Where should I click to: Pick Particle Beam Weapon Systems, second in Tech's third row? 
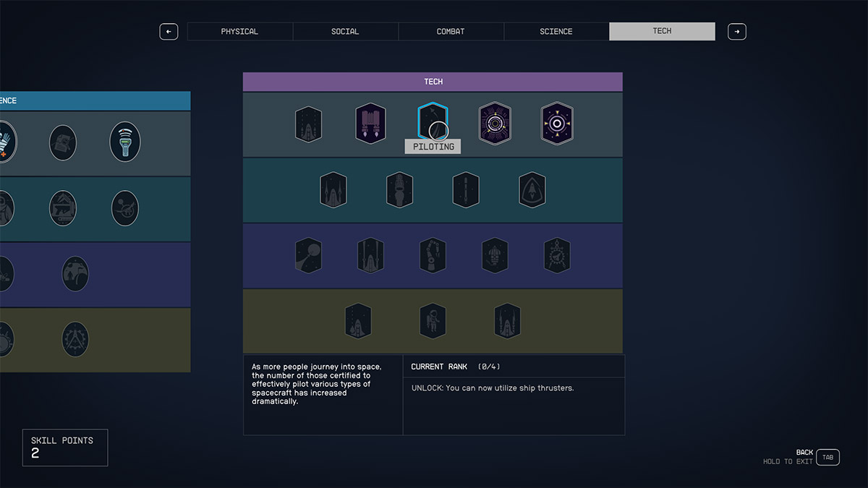[370, 256]
